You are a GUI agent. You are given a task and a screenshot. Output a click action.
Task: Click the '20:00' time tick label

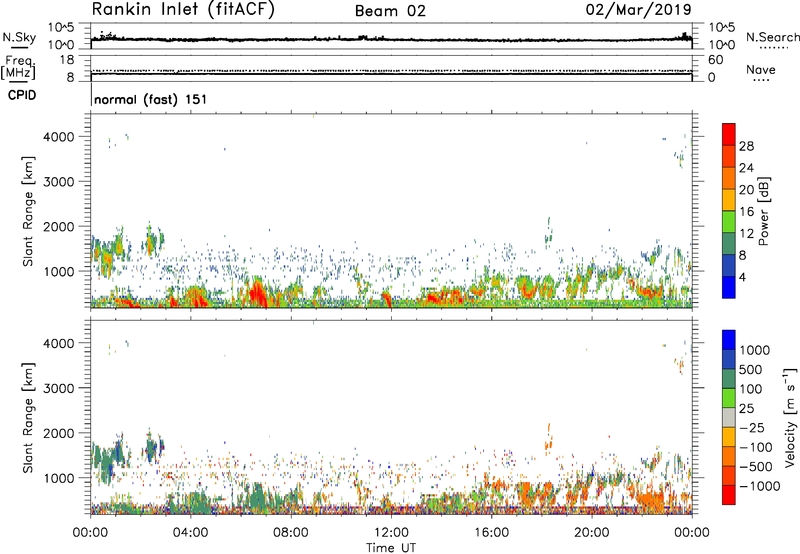point(592,533)
